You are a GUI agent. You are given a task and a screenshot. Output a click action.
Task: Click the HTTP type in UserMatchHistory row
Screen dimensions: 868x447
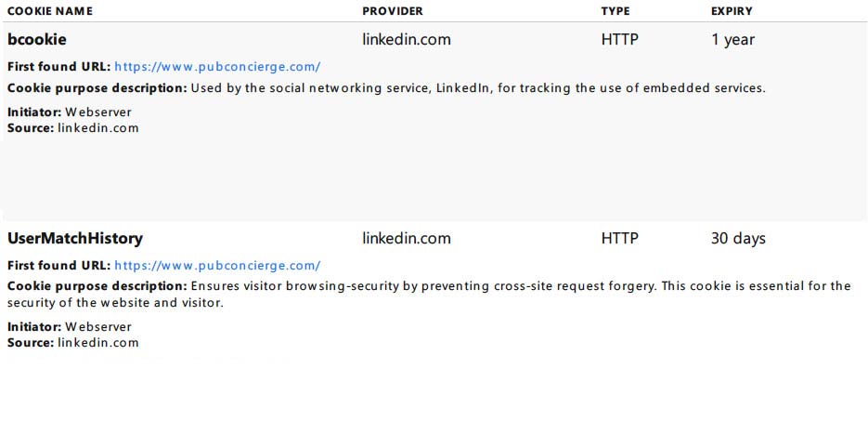point(619,238)
